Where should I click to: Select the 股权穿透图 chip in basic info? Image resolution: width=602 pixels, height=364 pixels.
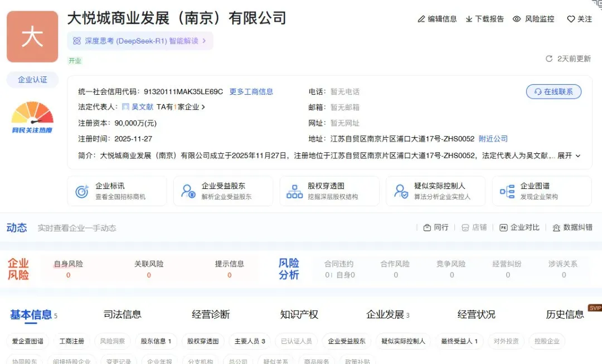203,341
